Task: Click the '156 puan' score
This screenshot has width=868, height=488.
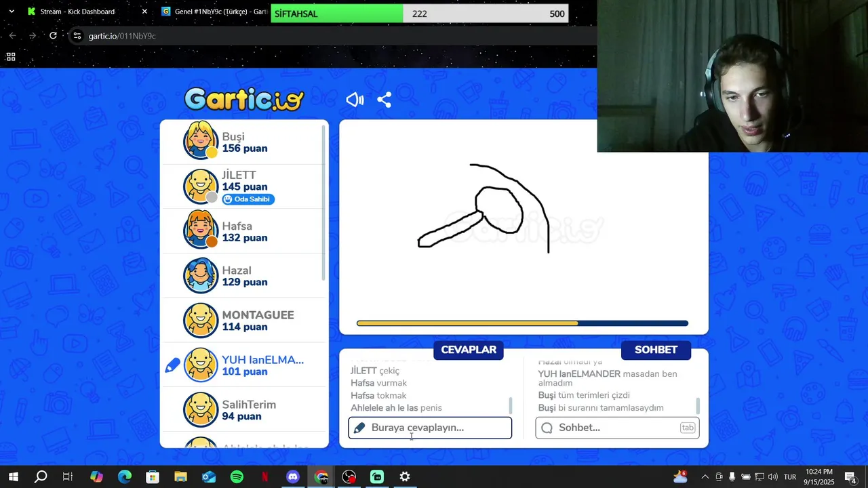Action: pos(245,148)
